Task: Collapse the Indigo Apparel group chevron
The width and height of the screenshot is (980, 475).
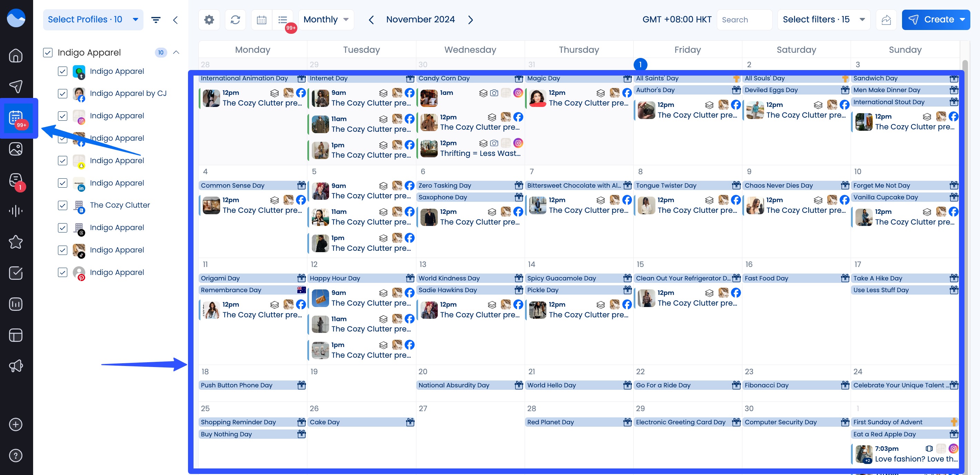Action: (x=176, y=52)
